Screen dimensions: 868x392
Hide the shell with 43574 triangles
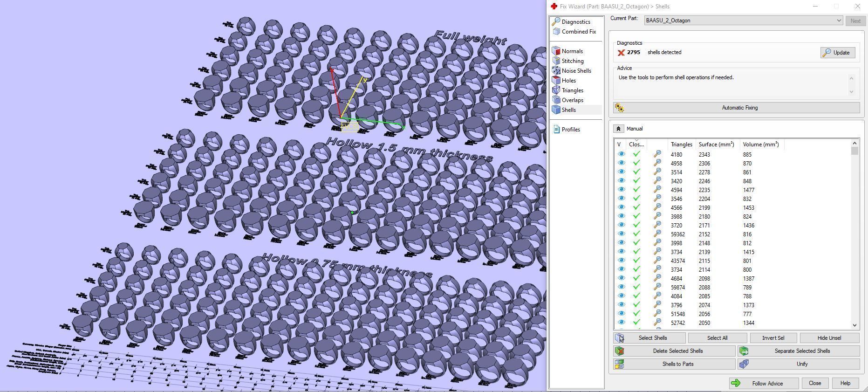(x=621, y=261)
